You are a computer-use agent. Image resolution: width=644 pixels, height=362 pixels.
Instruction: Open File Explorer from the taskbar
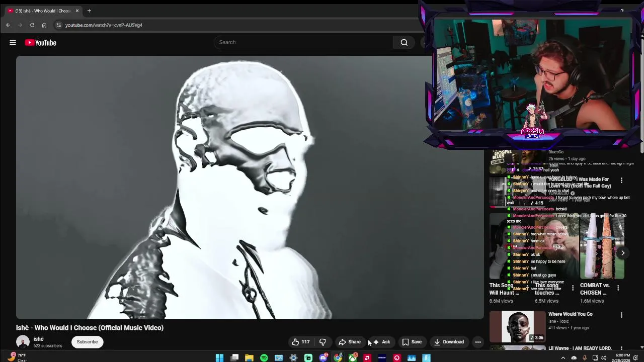[249, 358]
